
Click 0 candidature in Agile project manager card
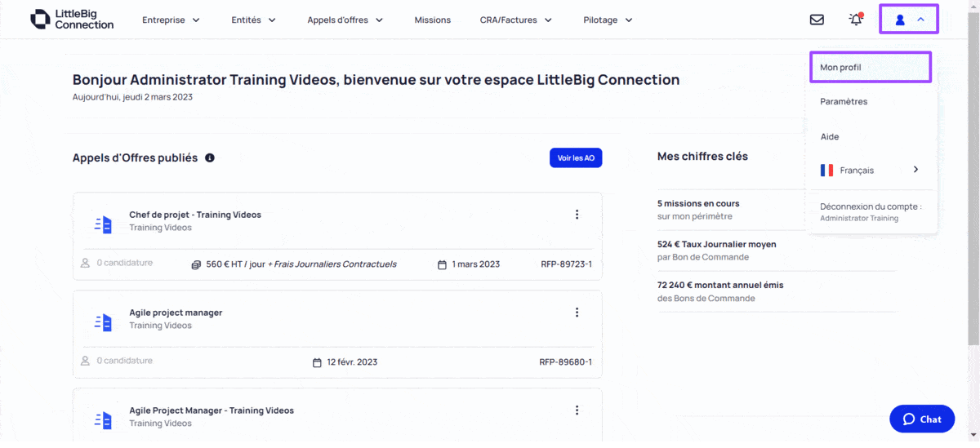125,361
